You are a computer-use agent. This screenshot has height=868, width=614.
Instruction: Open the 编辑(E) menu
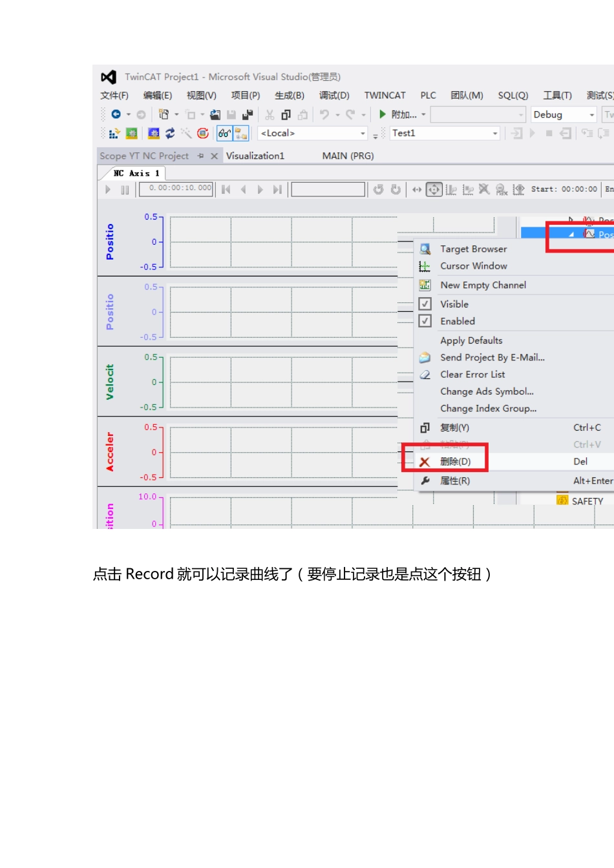pyautogui.click(x=158, y=96)
